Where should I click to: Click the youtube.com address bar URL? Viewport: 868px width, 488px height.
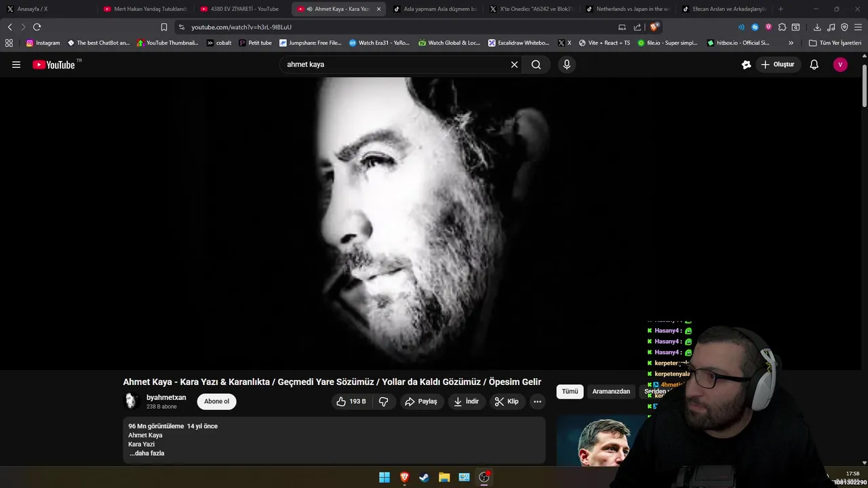click(241, 27)
